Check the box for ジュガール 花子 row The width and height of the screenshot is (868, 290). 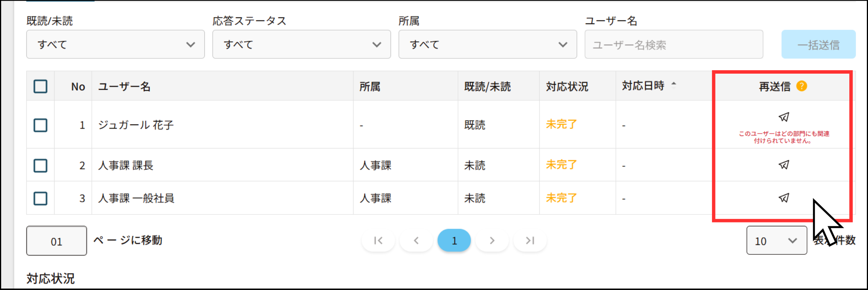[x=40, y=125]
